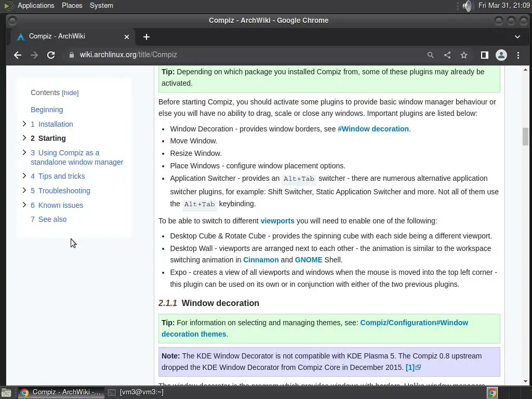
Task: Open the [1] external reference link
Action: coord(413,367)
